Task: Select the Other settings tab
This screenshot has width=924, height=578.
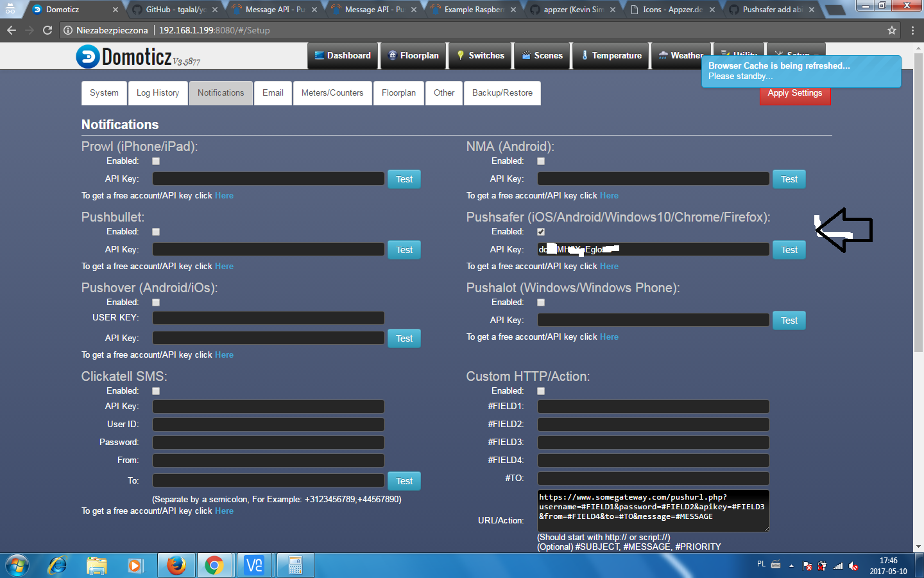Action: point(444,93)
